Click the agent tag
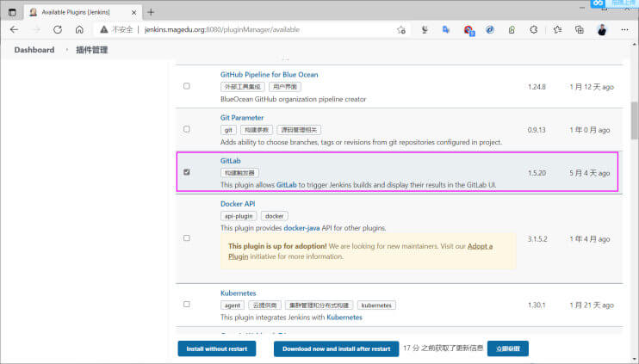 (233, 305)
